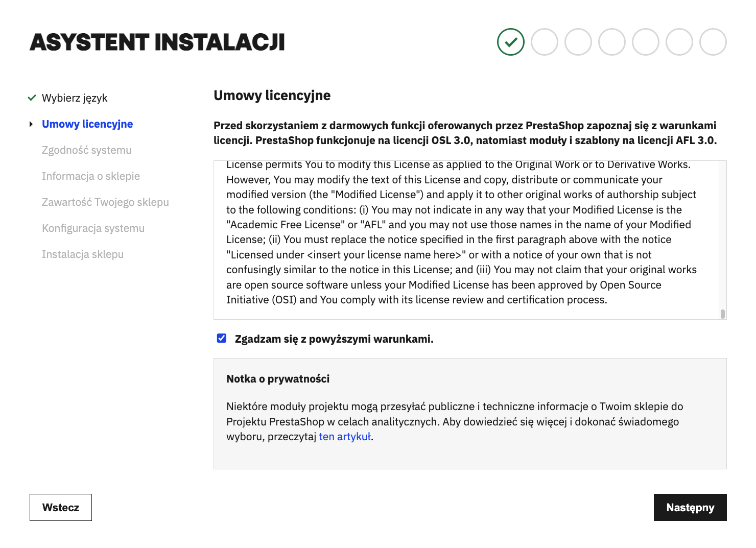Select the Zawartość Twojego sklepu step
This screenshot has height=548, width=756.
[105, 202]
